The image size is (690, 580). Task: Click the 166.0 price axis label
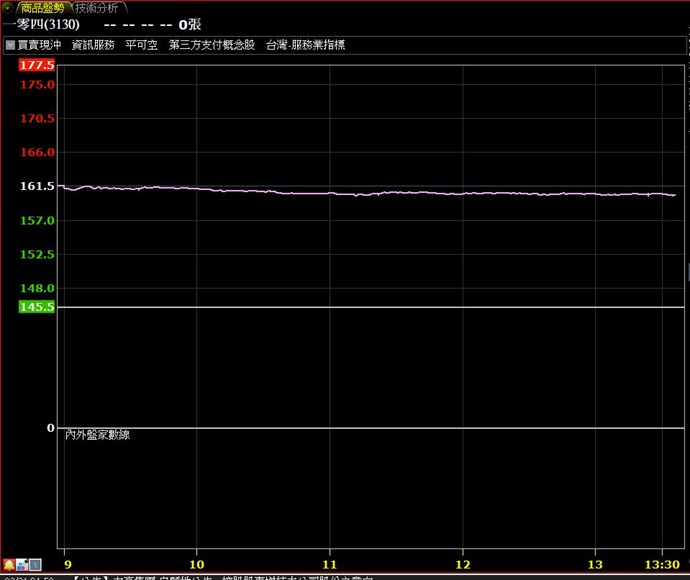click(37, 152)
